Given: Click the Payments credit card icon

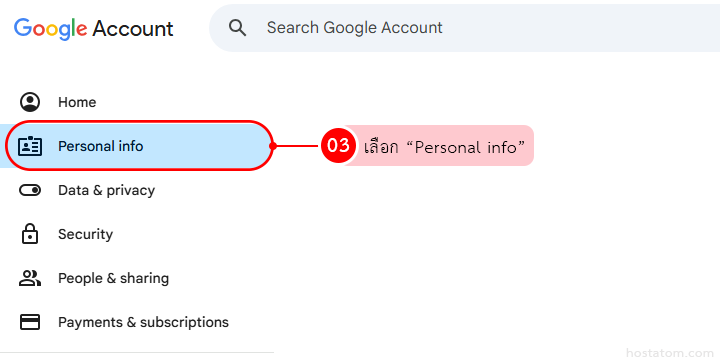Looking at the screenshot, I should [30, 322].
